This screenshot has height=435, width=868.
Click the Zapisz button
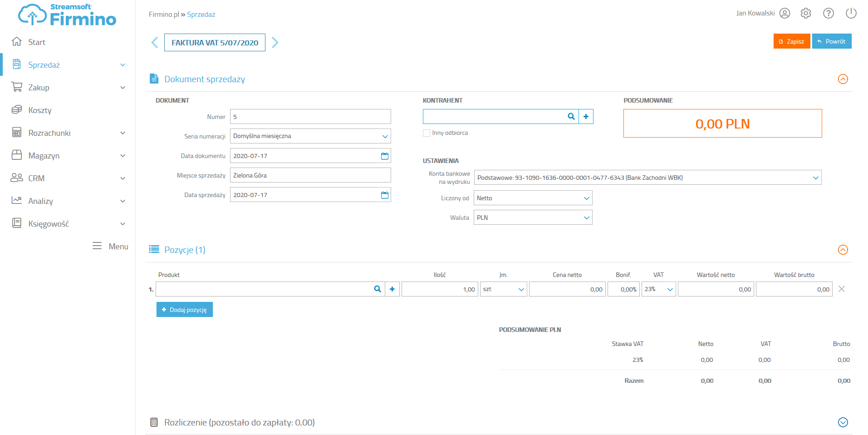(791, 41)
